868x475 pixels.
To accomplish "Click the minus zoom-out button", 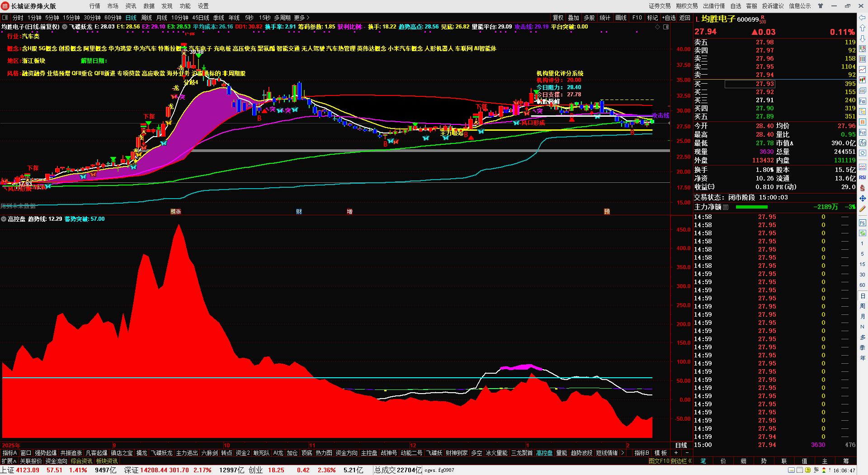I will click(687, 453).
